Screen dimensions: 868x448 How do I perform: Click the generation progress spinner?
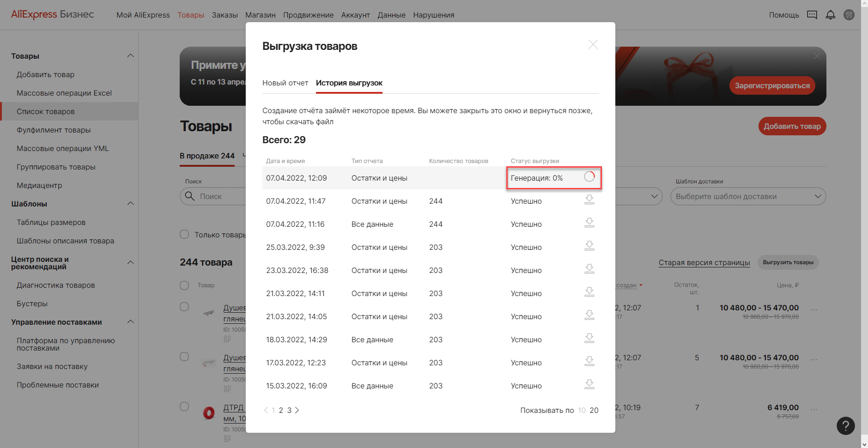tap(589, 176)
